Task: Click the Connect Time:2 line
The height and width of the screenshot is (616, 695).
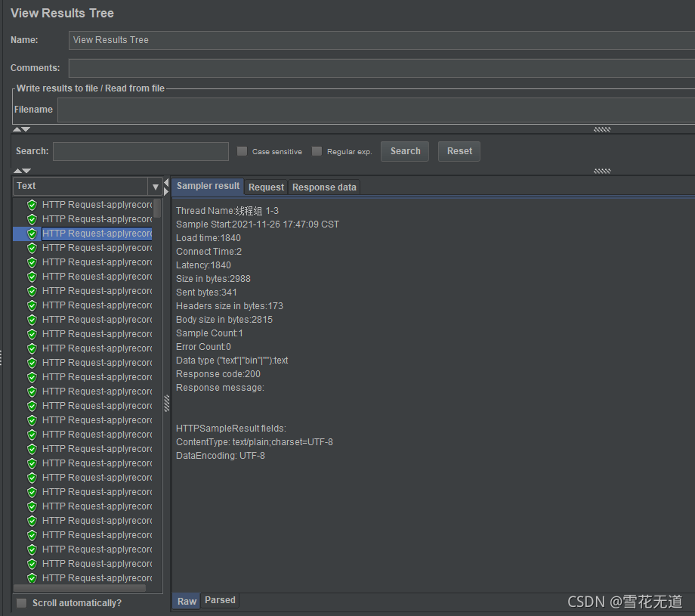Action: 208,252
